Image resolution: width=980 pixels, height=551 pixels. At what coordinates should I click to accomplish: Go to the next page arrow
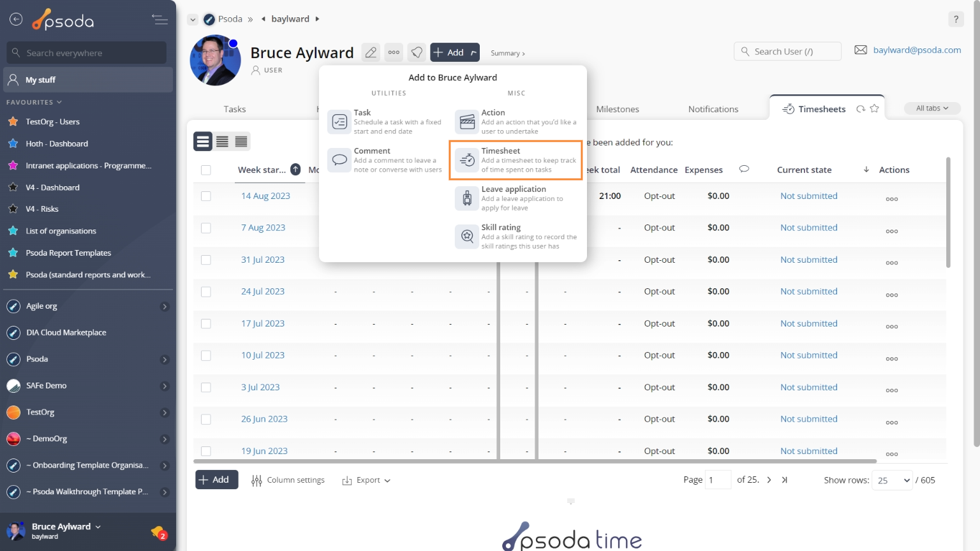[769, 480]
